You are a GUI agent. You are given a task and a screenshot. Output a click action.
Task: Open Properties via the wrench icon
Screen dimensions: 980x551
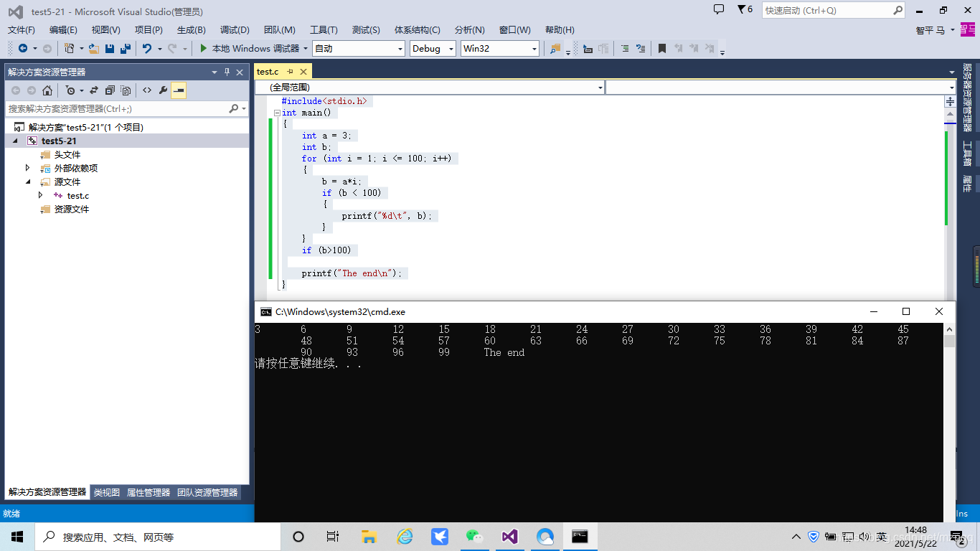[x=163, y=90]
